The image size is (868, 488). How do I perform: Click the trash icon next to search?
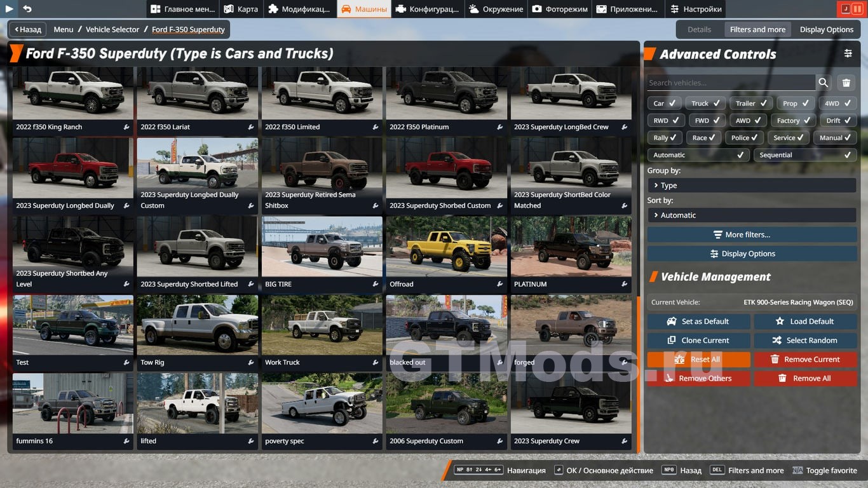(x=846, y=83)
